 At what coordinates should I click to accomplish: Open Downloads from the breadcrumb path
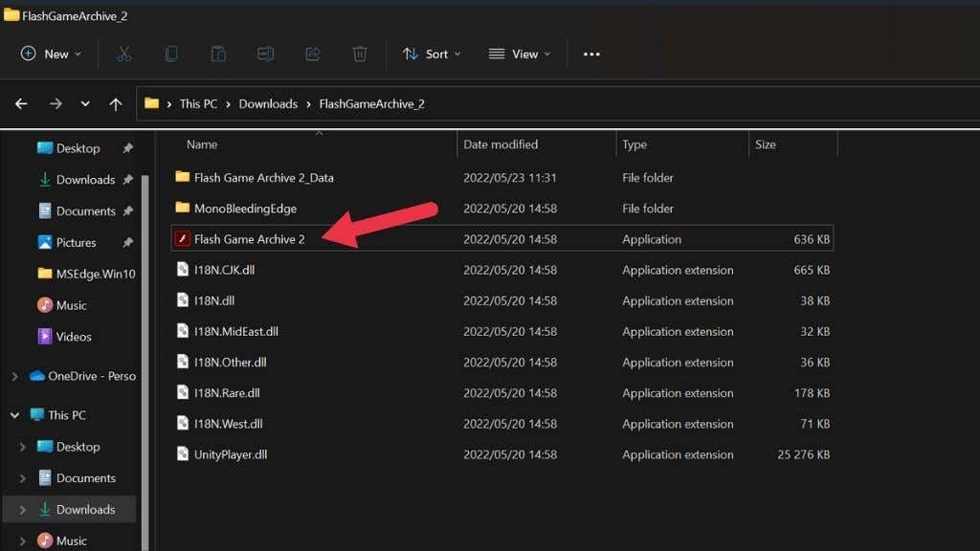click(x=268, y=103)
